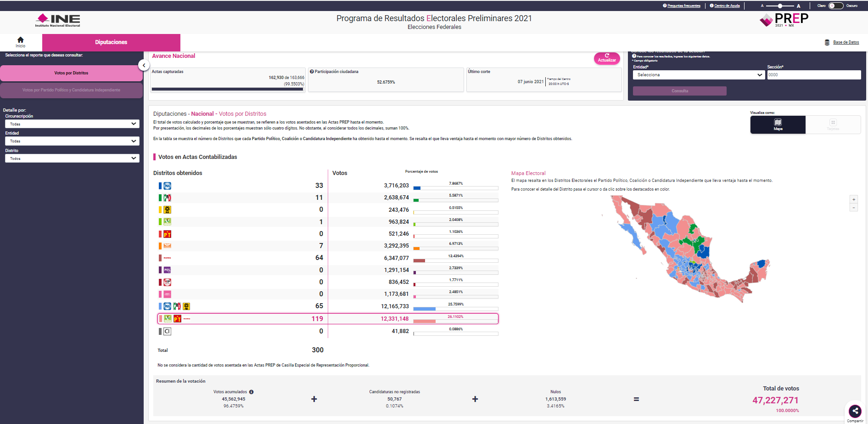The image size is (868, 424).
Task: Click the Morena logo in the 64-districts row
Action: pyautogui.click(x=168, y=258)
